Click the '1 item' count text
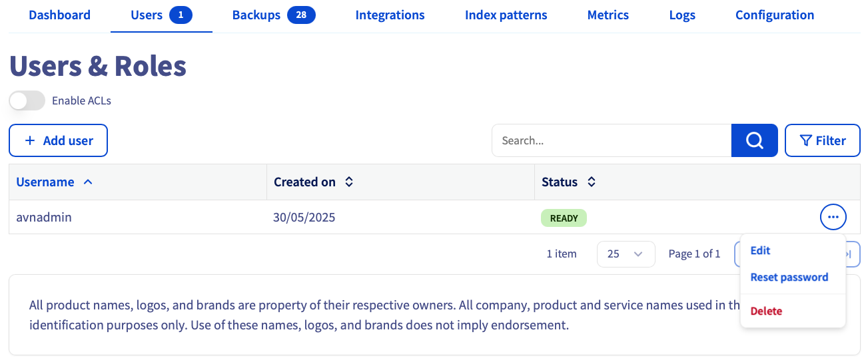This screenshot has width=868, height=362. coord(562,254)
